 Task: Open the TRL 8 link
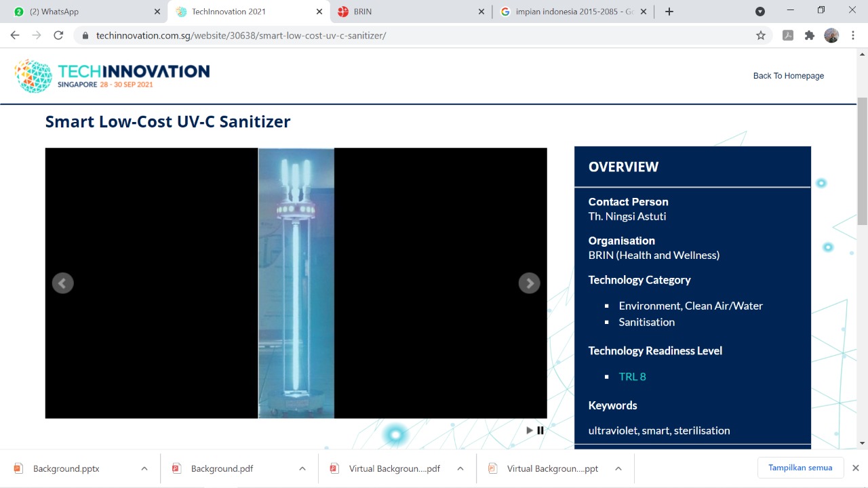tap(632, 377)
